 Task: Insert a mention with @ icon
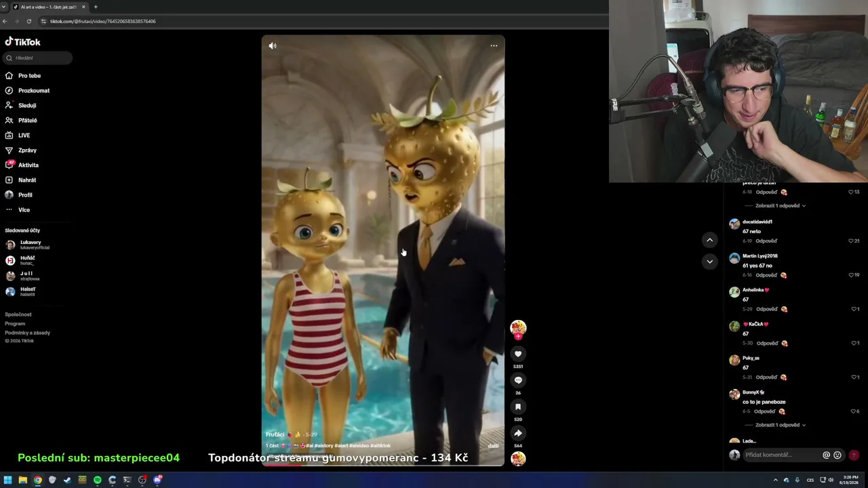click(826, 455)
